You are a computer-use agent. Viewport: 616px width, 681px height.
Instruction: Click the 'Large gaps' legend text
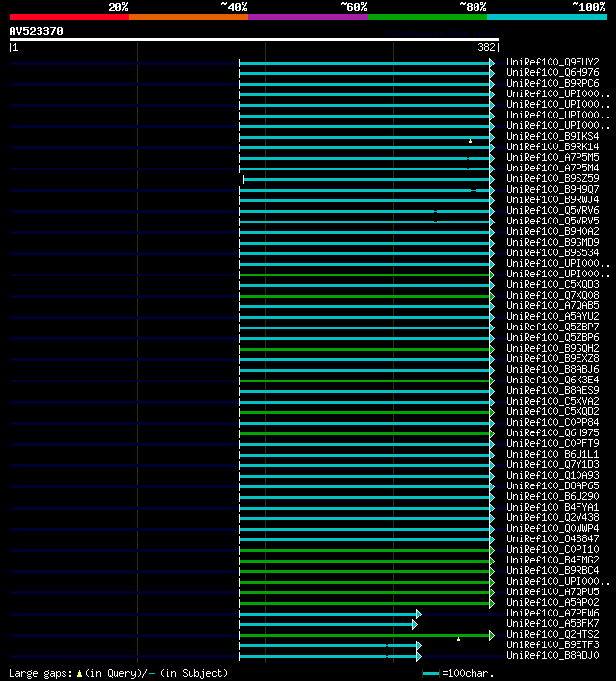pyautogui.click(x=40, y=673)
